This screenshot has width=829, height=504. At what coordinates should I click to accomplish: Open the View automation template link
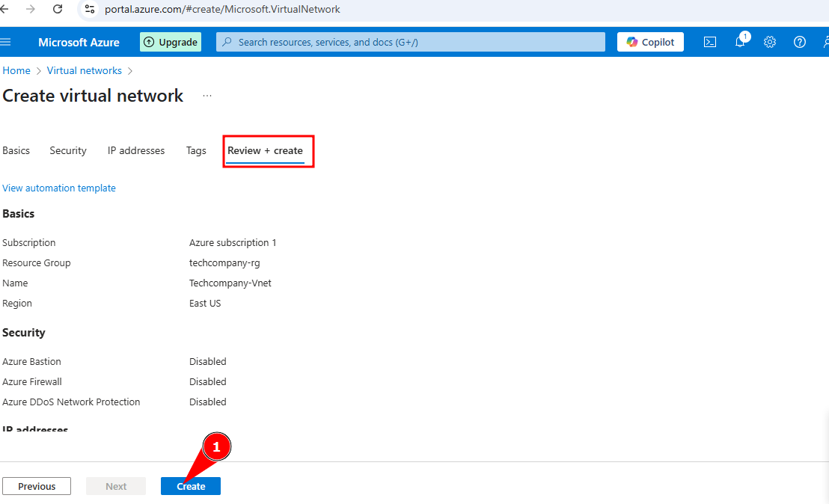pos(58,188)
